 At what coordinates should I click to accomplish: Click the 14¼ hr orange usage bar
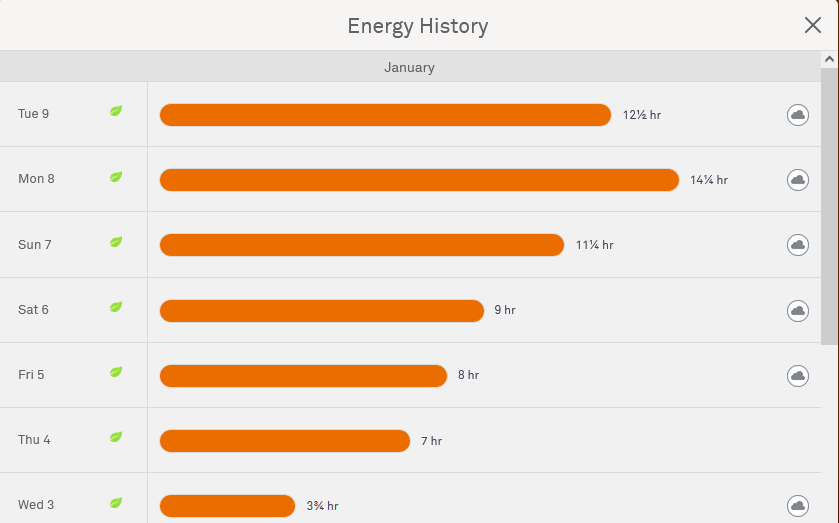419,180
